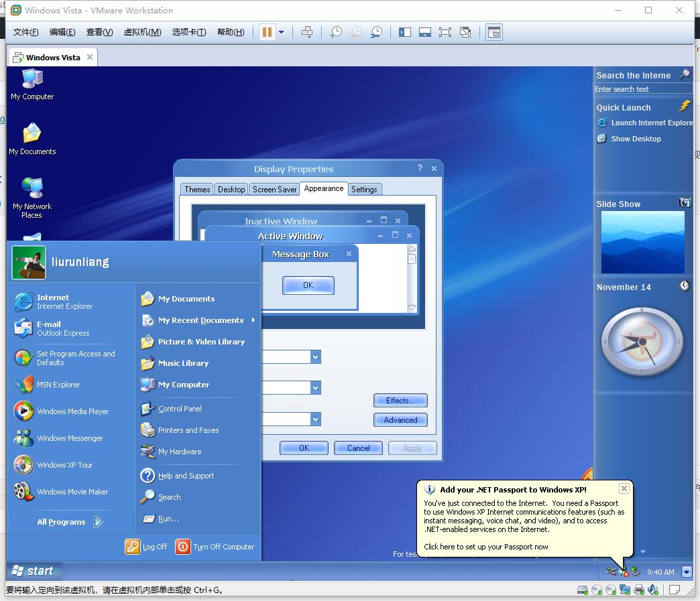Toggle the console view toolbar button
This screenshot has width=700, height=601.
pyautogui.click(x=494, y=32)
